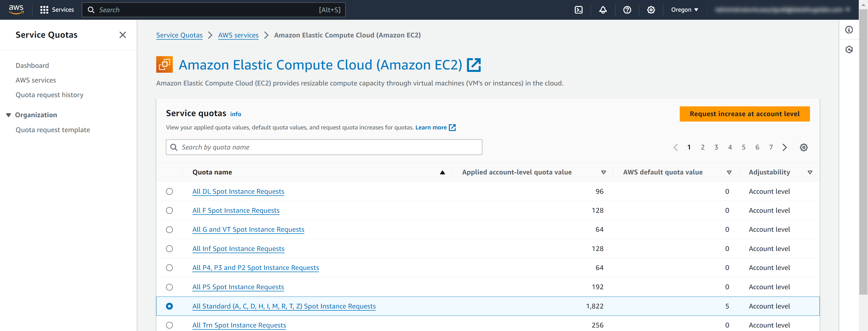This screenshot has width=868, height=331.
Task: Open Amazon Elastic Compute Cloud title link
Action: 320,65
